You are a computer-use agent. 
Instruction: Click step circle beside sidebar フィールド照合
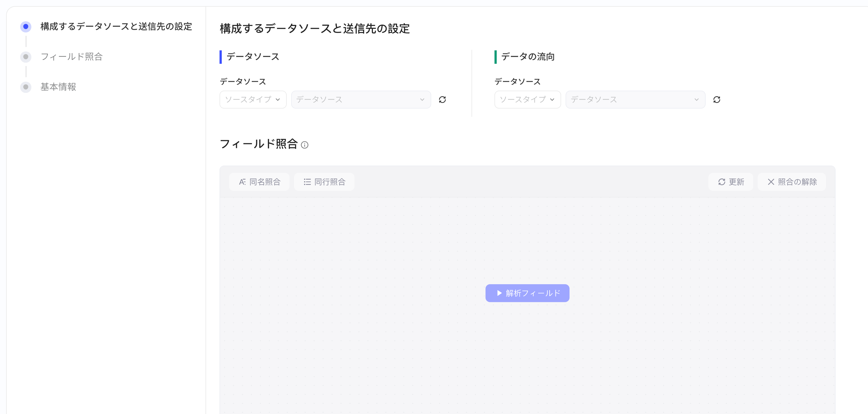coord(25,57)
